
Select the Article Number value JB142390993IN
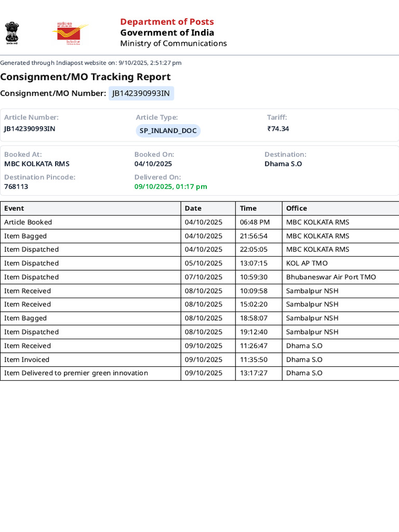coord(30,129)
